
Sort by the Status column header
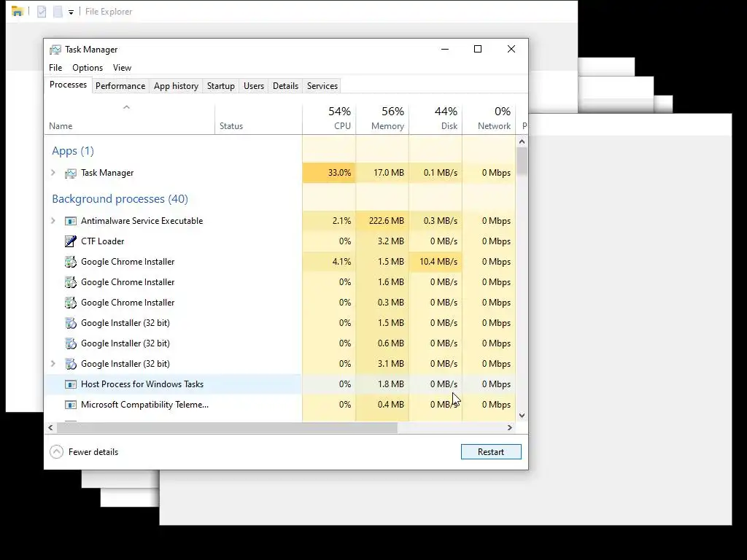[x=258, y=119]
